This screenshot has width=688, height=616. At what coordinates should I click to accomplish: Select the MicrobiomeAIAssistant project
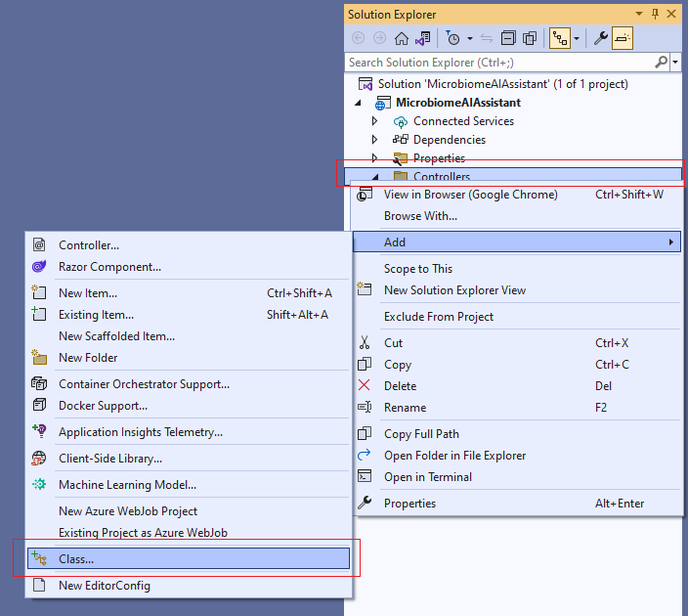click(458, 103)
